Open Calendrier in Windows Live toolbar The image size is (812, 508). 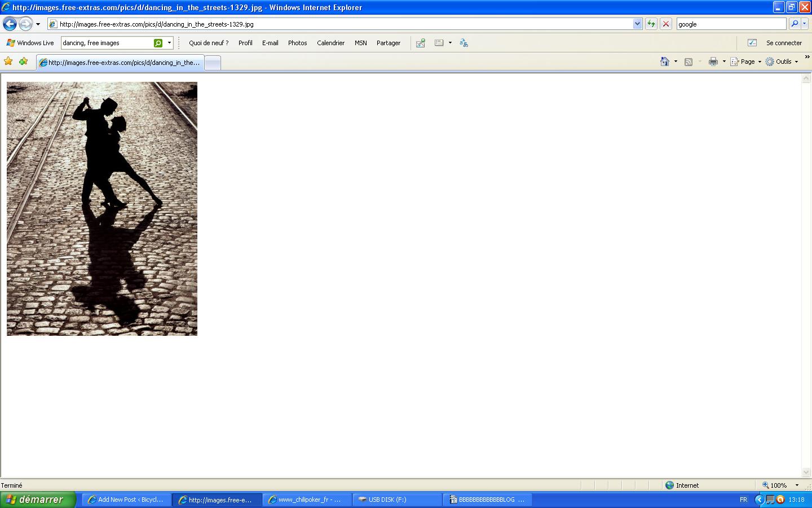coord(330,43)
